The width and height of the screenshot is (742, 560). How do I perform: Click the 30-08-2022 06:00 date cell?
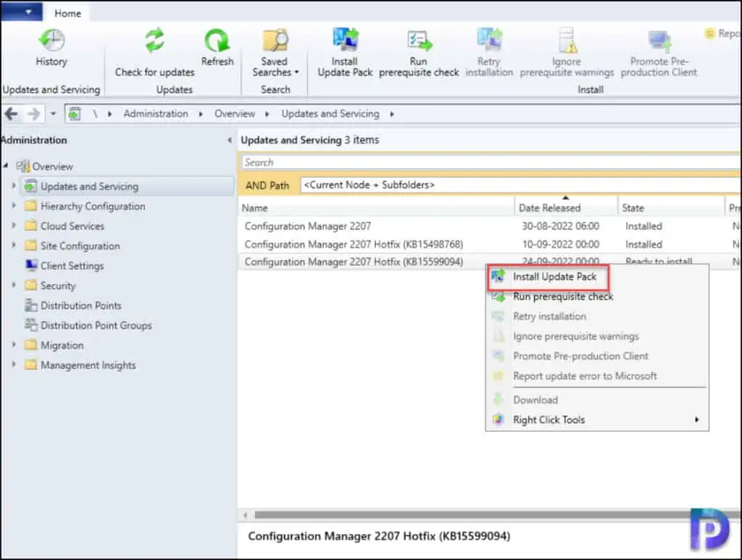click(x=560, y=226)
